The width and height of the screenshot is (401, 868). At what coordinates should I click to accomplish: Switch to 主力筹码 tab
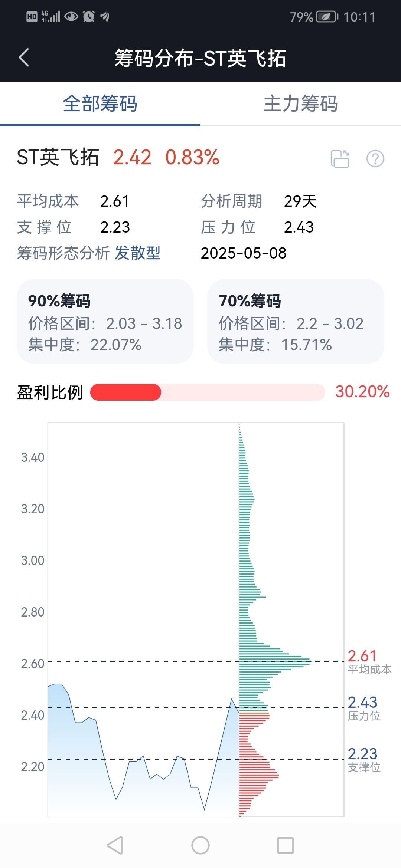pyautogui.click(x=301, y=103)
